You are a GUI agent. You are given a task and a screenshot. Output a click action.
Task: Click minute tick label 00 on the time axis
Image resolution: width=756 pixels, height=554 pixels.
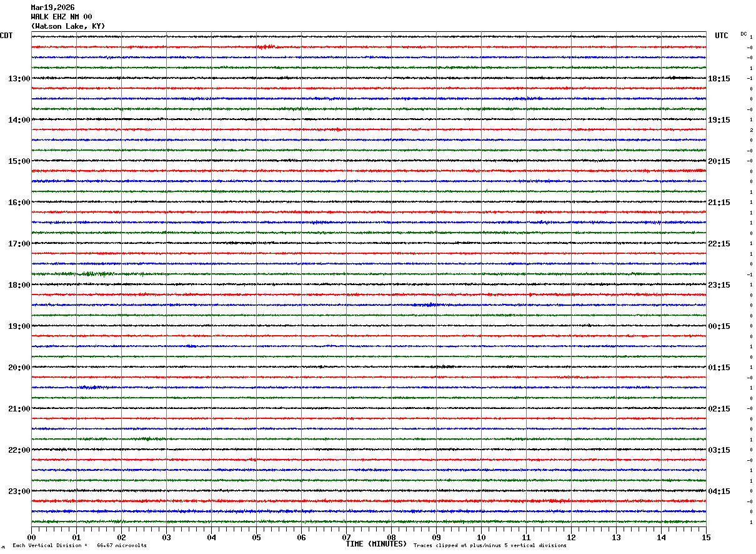coord(31,537)
